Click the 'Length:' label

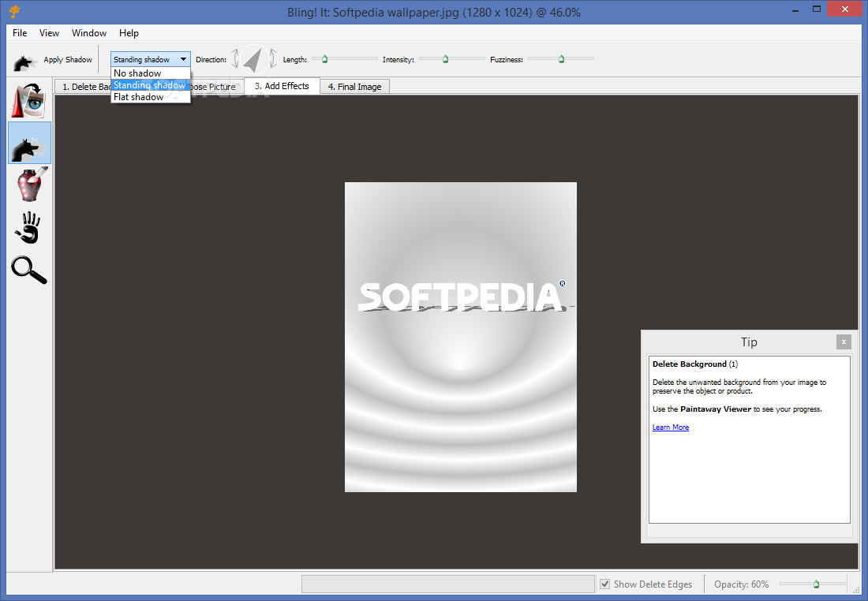295,60
